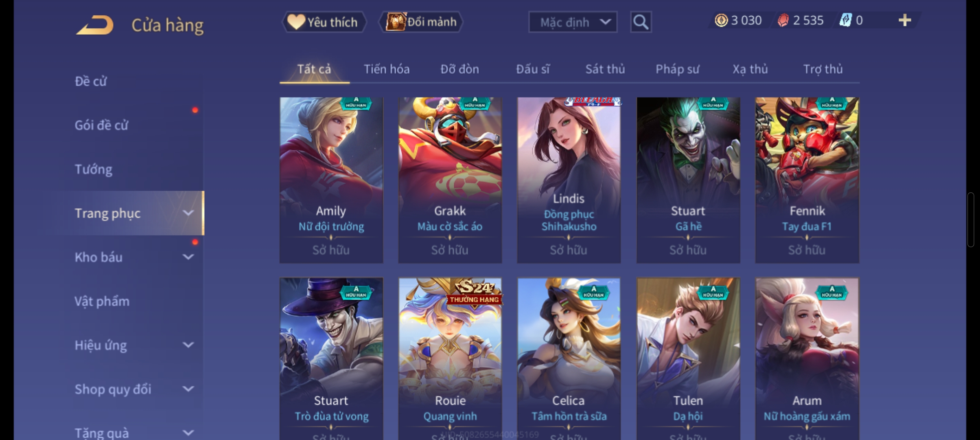Expand the Hiệu ứng sidebar section
The image size is (980, 440).
188,345
